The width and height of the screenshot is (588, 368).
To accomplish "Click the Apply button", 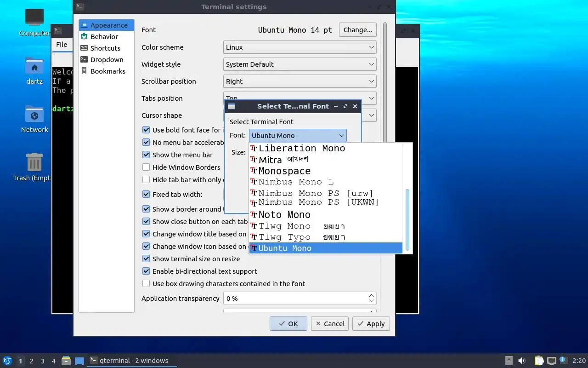I will pyautogui.click(x=371, y=324).
